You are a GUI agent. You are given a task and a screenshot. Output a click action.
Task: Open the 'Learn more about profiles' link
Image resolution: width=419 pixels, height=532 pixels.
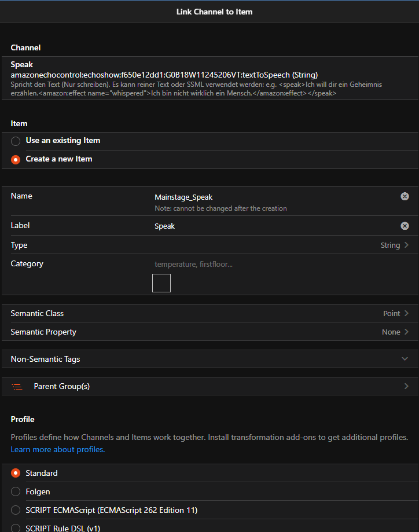(x=58, y=449)
